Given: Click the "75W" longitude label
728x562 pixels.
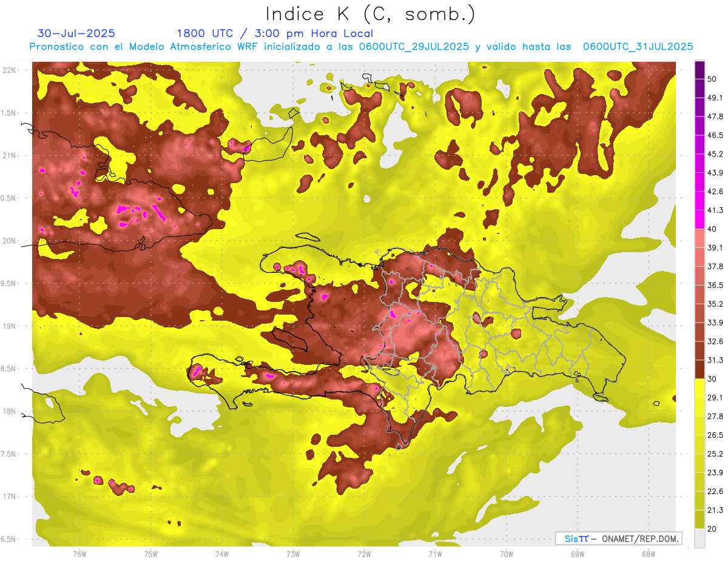Looking at the screenshot, I should coord(151,554).
